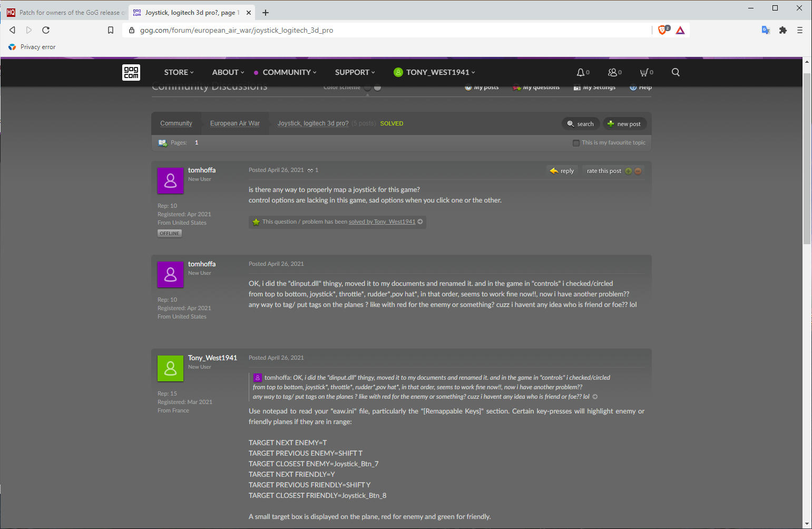Image resolution: width=812 pixels, height=529 pixels.
Task: Click tomhoffa's avatar in the first post
Action: (170, 181)
